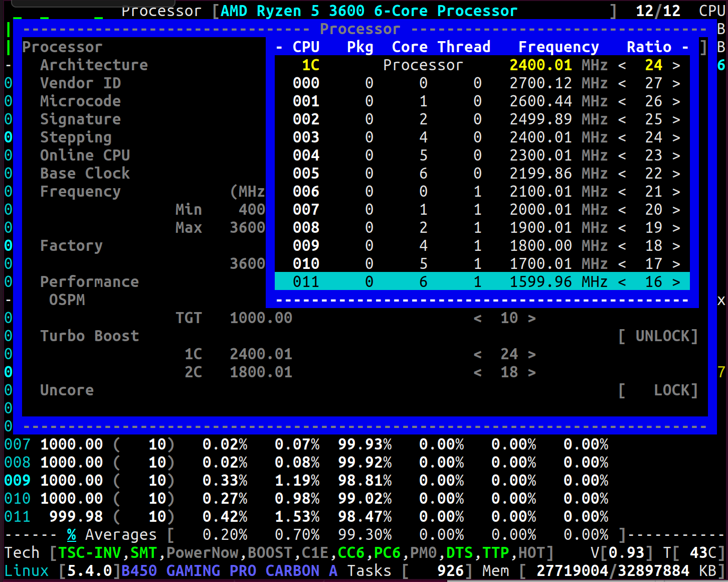The width and height of the screenshot is (728, 582).
Task: Click the Linux 5.4.0 kernel label
Action: (62, 571)
